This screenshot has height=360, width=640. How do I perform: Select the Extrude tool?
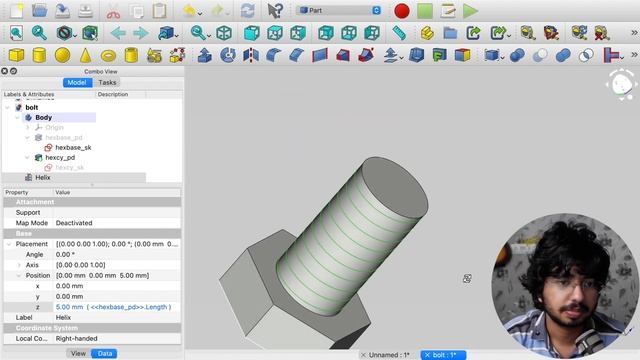(x=204, y=55)
